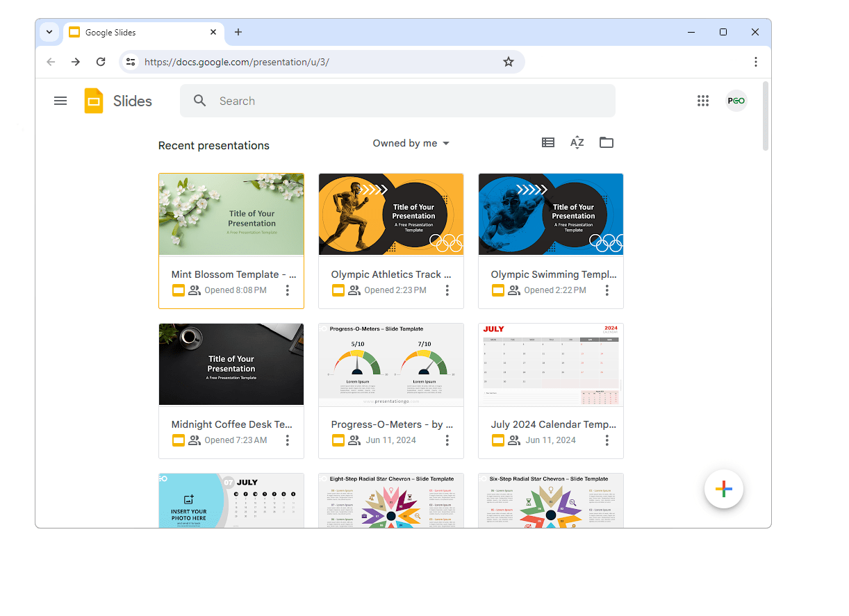The height and width of the screenshot is (616, 849).
Task: Reload the current page
Action: pyautogui.click(x=101, y=62)
